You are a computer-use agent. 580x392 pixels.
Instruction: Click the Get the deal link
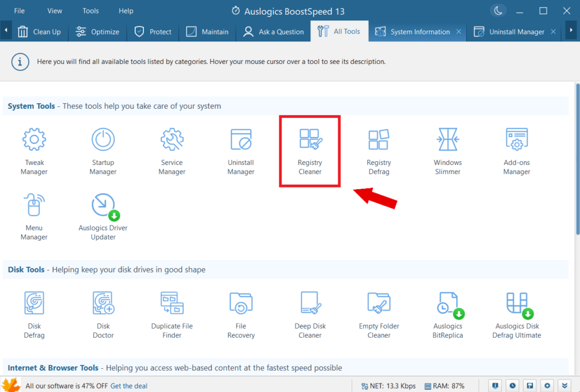129,386
